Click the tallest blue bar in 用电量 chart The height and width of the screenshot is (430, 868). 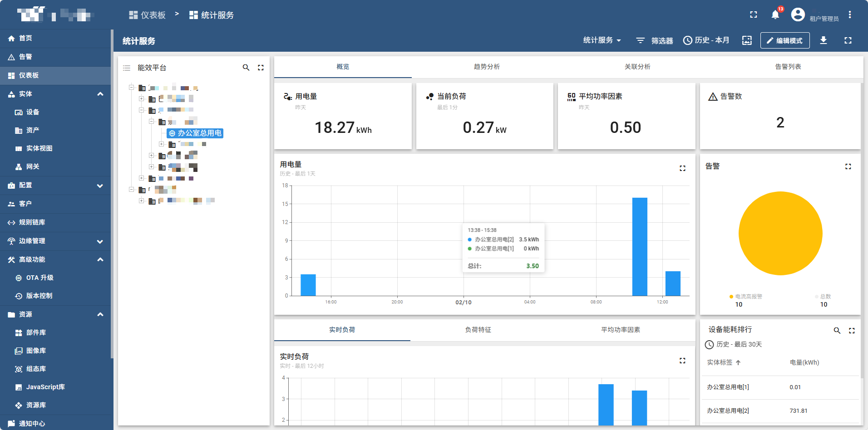(x=640, y=247)
